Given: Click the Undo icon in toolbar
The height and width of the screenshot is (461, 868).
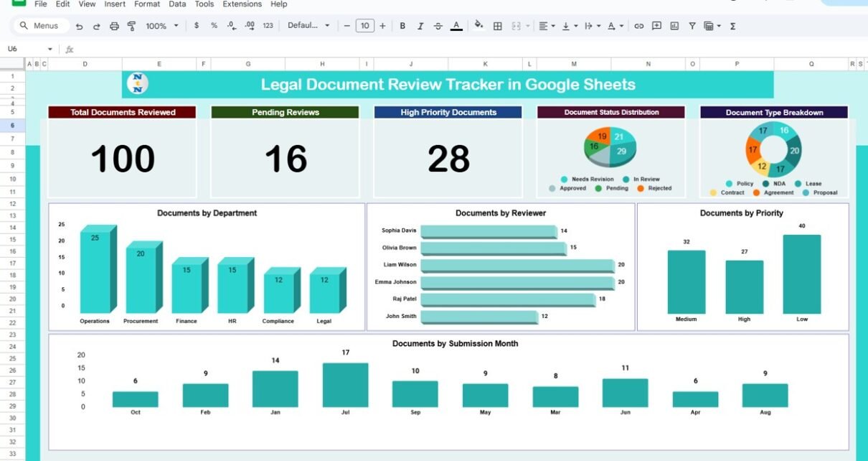Looking at the screenshot, I should pos(79,26).
